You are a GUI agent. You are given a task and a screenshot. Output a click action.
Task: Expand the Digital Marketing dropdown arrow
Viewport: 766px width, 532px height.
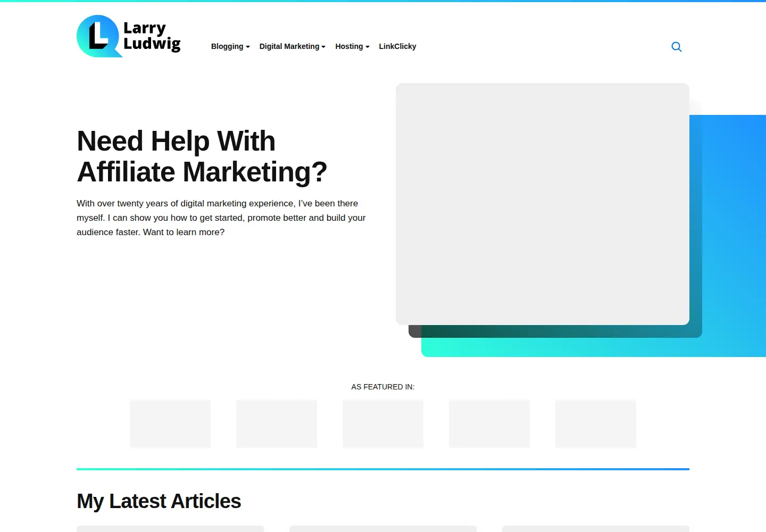click(x=323, y=47)
